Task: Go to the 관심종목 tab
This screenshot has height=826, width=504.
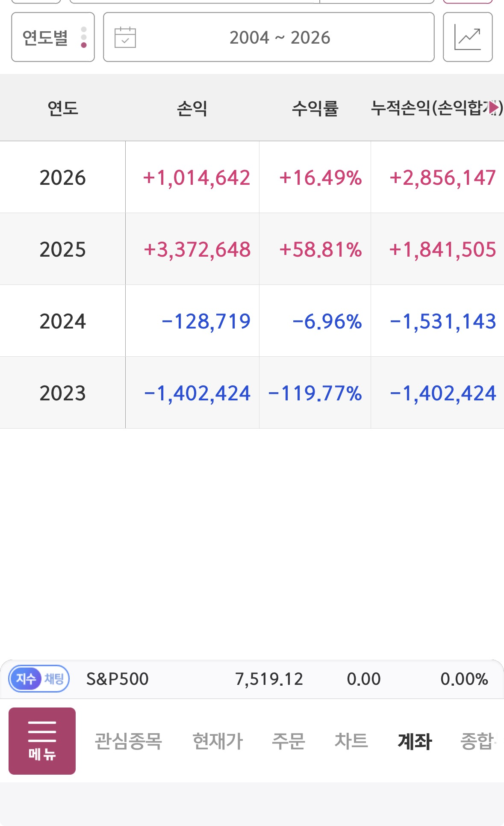Action: (x=128, y=741)
